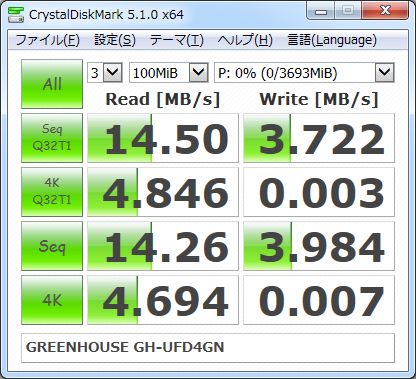416x379 pixels.
Task: Click the Seq read result 14.26
Action: coord(163,246)
